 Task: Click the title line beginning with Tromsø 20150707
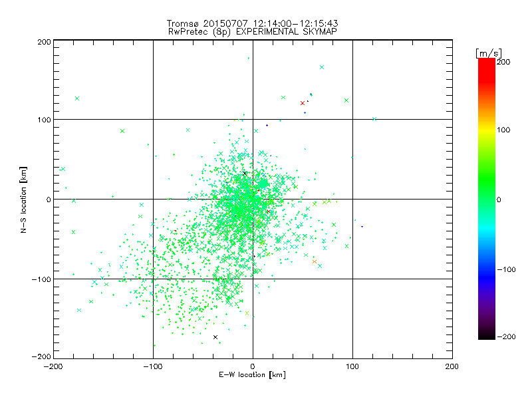(252, 23)
